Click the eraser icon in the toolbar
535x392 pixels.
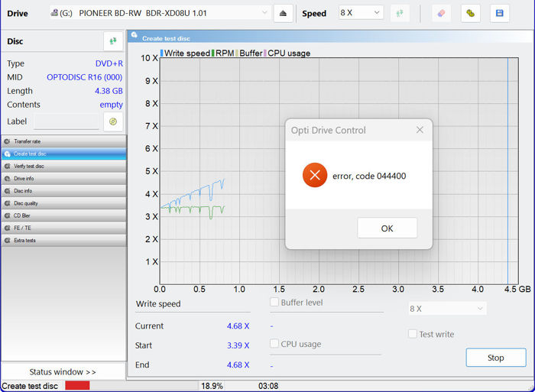tap(441, 13)
